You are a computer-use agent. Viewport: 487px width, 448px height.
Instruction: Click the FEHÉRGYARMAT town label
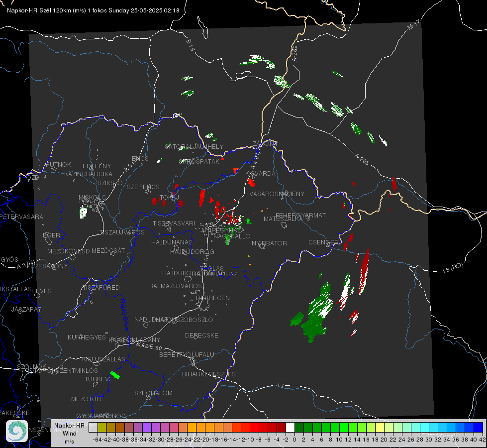(x=300, y=215)
